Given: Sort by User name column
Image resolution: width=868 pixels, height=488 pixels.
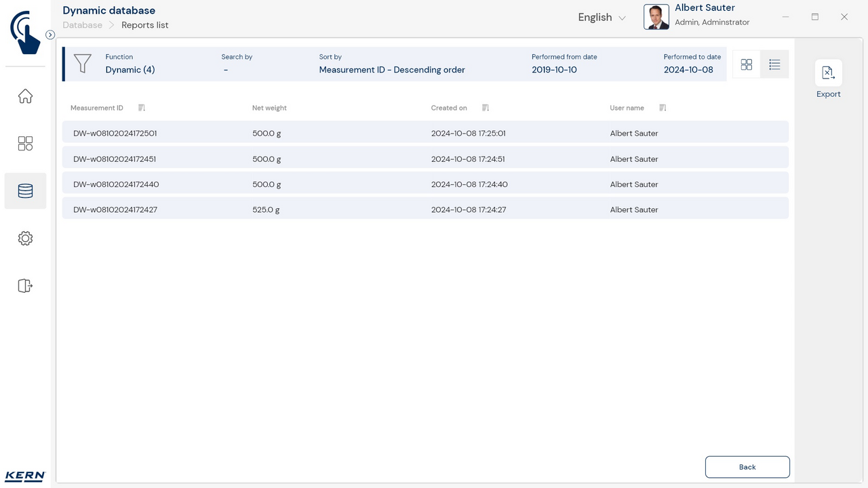Looking at the screenshot, I should pyautogui.click(x=663, y=108).
